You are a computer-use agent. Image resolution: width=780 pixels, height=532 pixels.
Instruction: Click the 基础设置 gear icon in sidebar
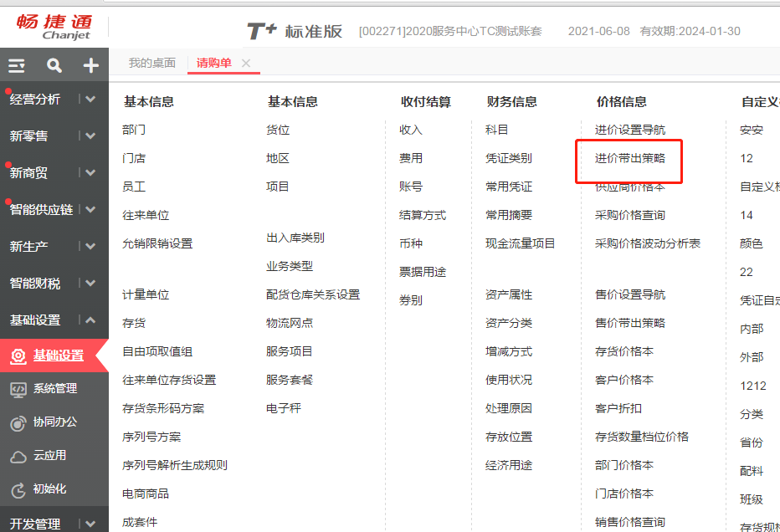coord(18,356)
